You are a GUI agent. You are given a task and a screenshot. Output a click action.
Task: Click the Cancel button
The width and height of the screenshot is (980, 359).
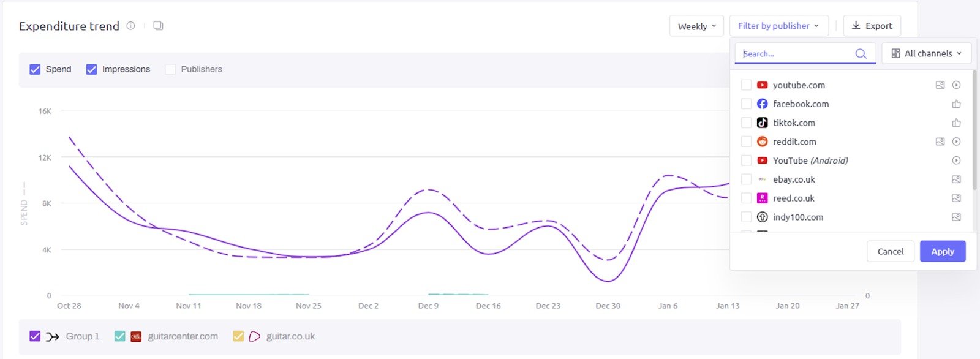[890, 251]
